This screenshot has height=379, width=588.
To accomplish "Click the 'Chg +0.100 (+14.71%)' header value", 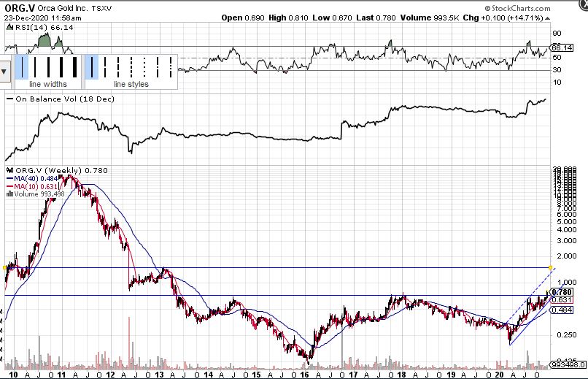I will pos(503,18).
